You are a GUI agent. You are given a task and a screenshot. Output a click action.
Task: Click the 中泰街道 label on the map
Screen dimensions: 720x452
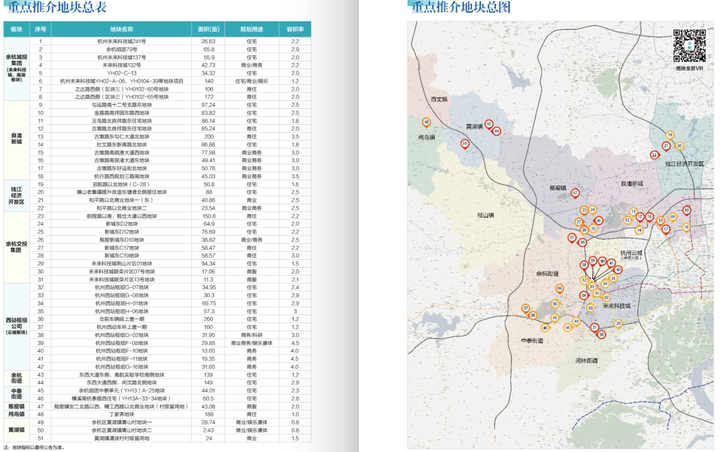(532, 341)
